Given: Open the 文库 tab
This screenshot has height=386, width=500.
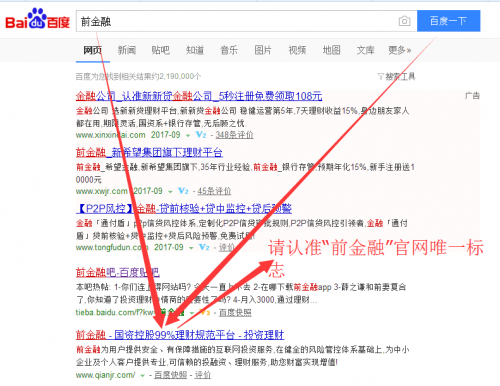Looking at the screenshot, I should (x=366, y=50).
